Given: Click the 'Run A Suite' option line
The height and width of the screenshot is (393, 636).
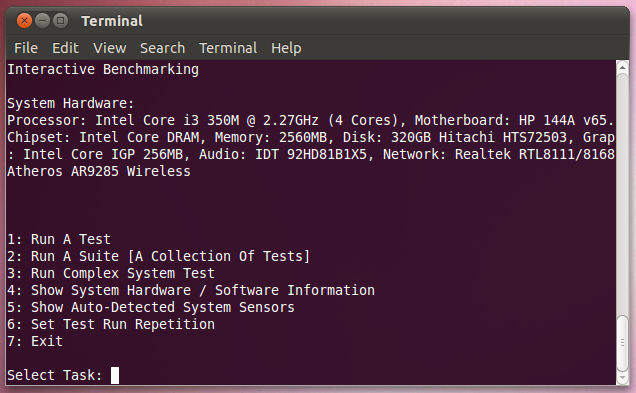Looking at the screenshot, I should (x=158, y=256).
